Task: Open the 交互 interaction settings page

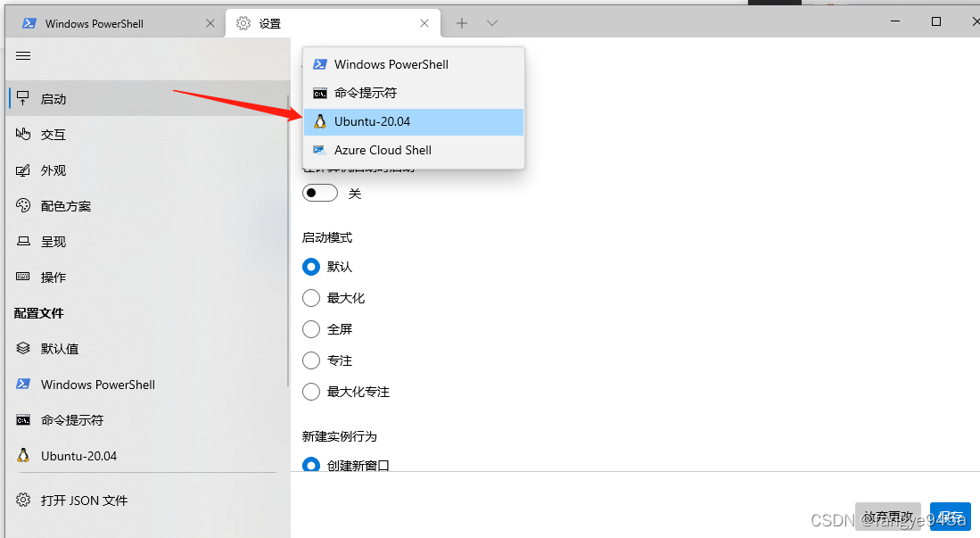Action: point(149,135)
